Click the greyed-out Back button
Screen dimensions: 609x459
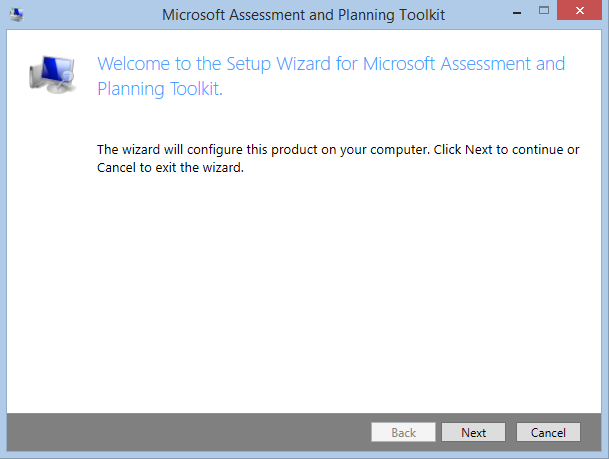tap(403, 433)
